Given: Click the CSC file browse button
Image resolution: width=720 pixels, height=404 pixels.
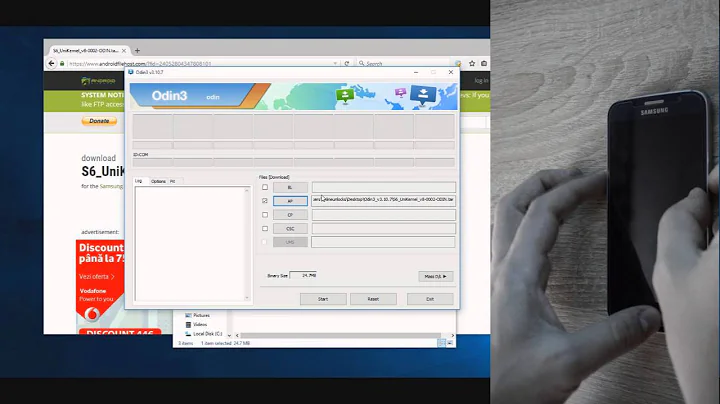Looking at the screenshot, I should [290, 229].
